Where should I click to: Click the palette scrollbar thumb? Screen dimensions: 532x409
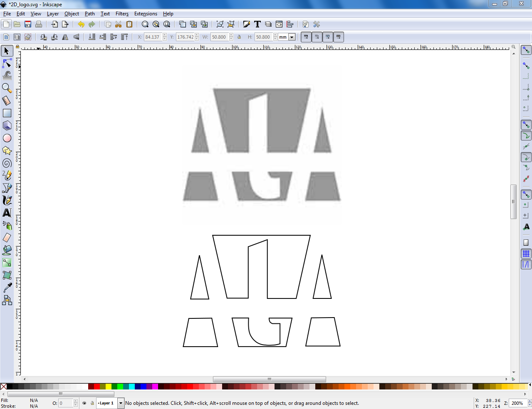click(61, 394)
